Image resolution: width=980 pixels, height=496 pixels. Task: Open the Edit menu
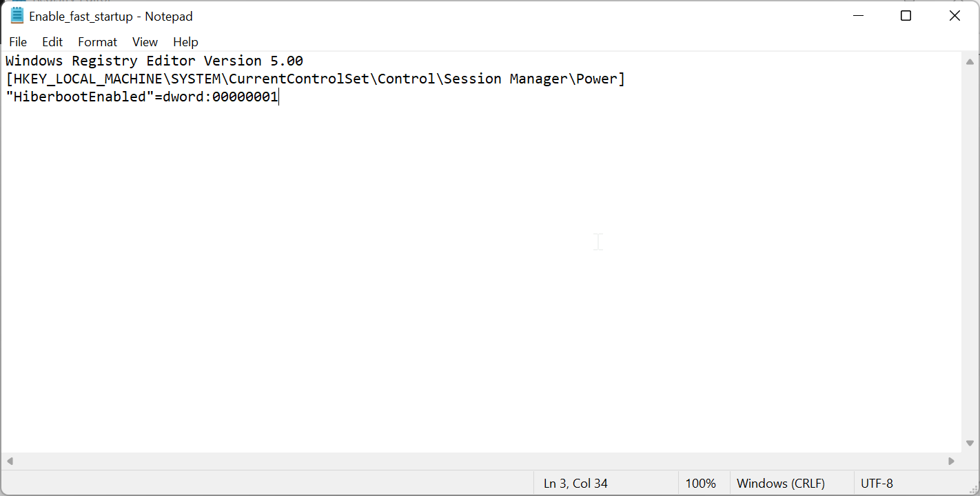(x=52, y=42)
